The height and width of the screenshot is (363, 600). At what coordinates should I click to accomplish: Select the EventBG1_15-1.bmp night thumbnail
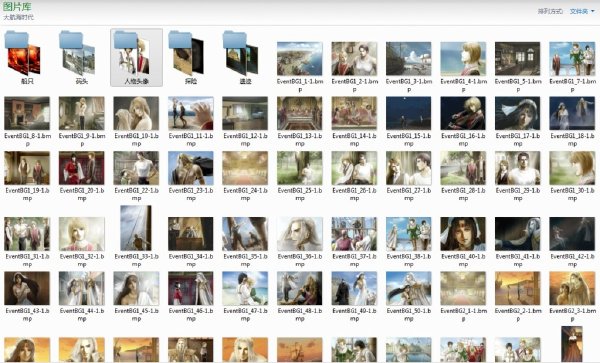tap(409, 113)
